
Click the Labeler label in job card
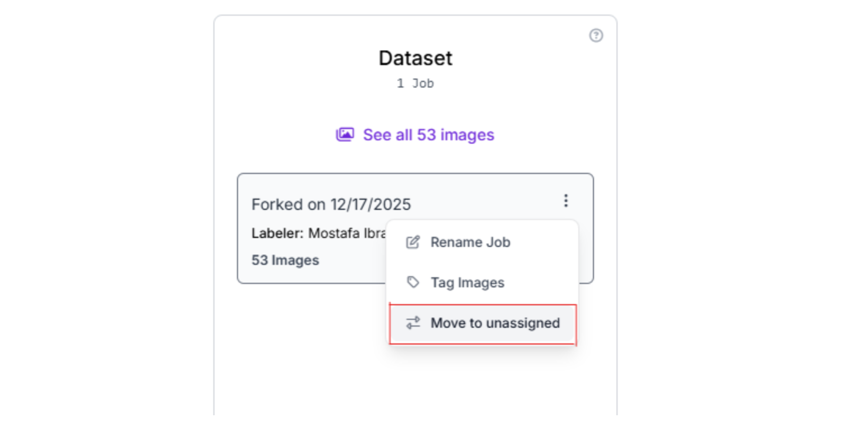click(x=277, y=233)
